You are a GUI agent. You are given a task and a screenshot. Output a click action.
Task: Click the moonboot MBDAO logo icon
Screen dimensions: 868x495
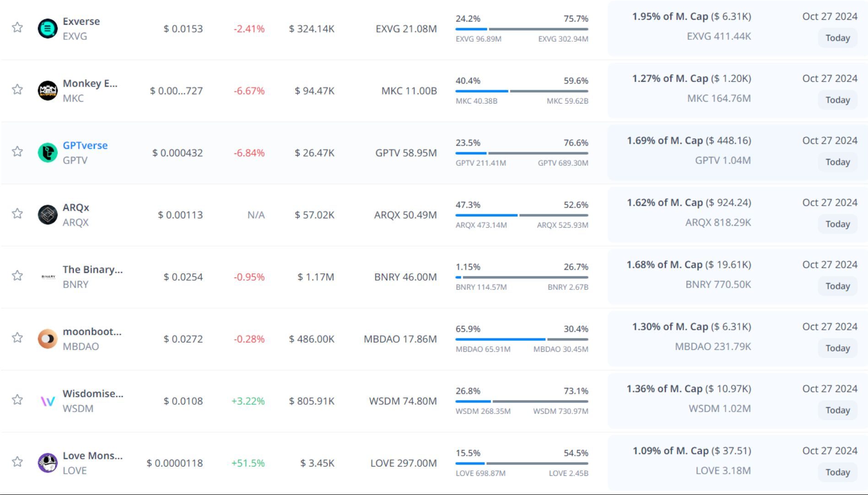click(x=48, y=339)
